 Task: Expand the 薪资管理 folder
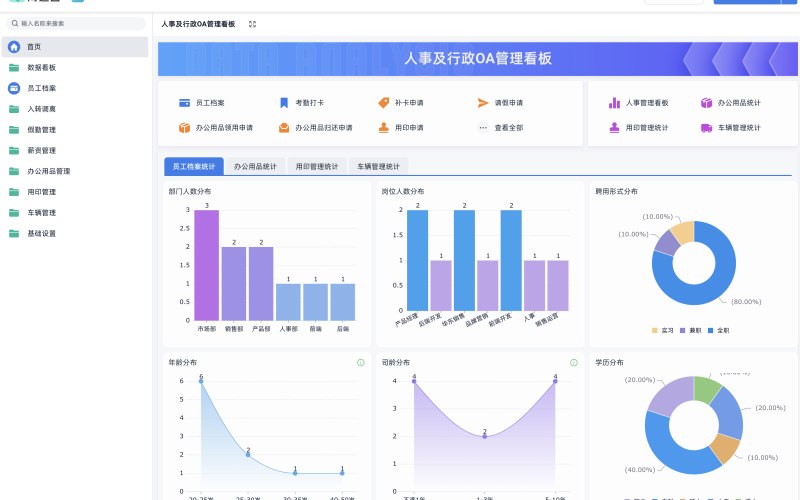pos(75,151)
